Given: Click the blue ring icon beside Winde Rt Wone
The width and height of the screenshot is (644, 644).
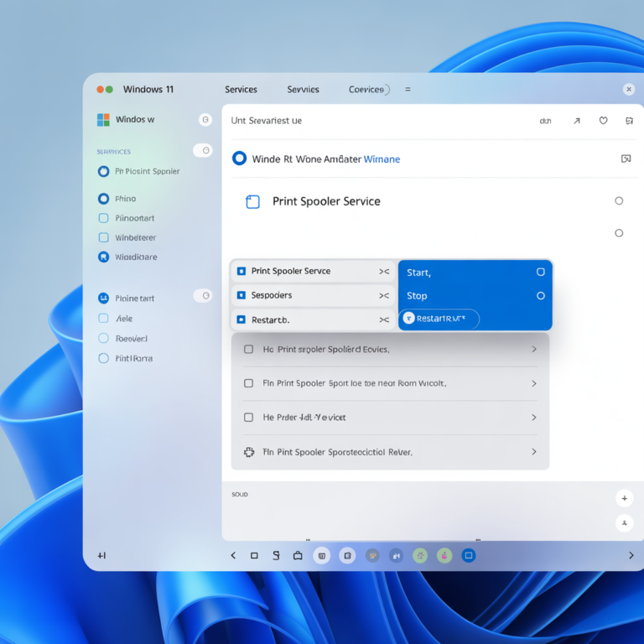Looking at the screenshot, I should 240,158.
